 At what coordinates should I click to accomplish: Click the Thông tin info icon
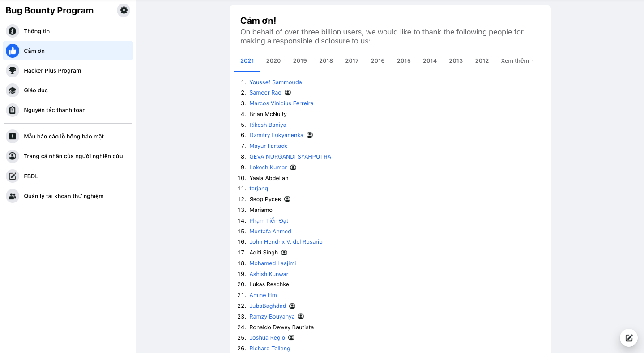pyautogui.click(x=13, y=31)
